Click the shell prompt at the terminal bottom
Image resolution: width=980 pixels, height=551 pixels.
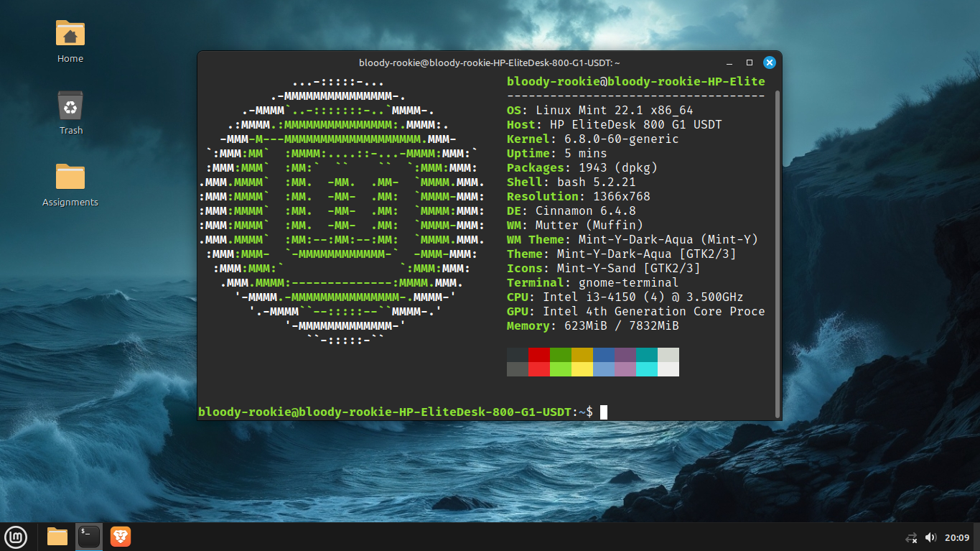396,412
